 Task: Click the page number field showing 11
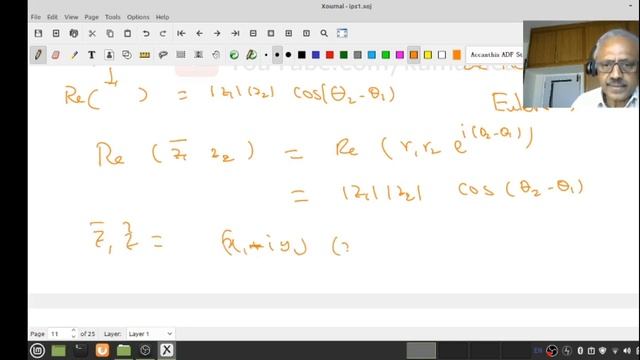point(59,334)
